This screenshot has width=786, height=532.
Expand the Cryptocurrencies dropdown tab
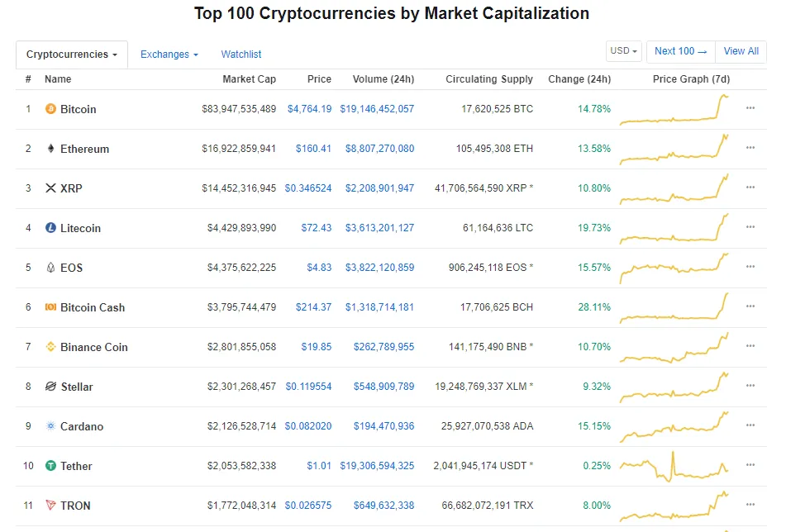click(x=71, y=55)
